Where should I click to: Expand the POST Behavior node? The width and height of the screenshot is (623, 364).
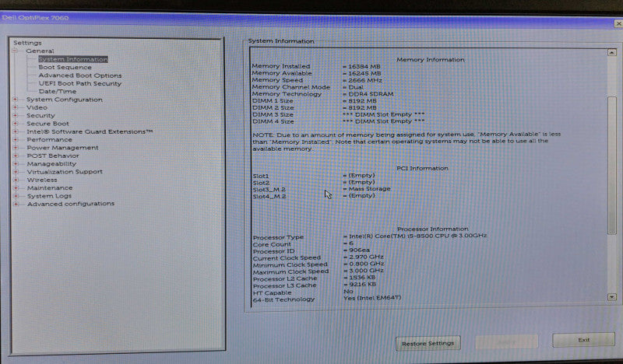[x=16, y=156]
